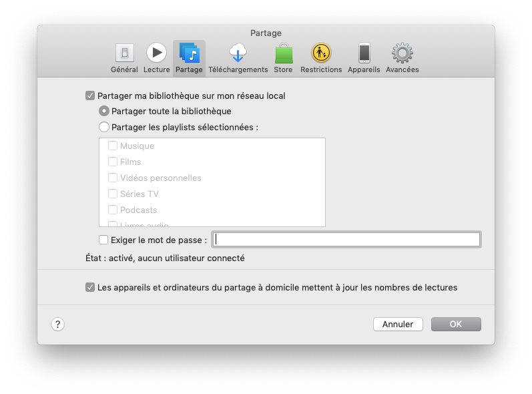Open Téléchargements cloud download icon

[x=238, y=53]
